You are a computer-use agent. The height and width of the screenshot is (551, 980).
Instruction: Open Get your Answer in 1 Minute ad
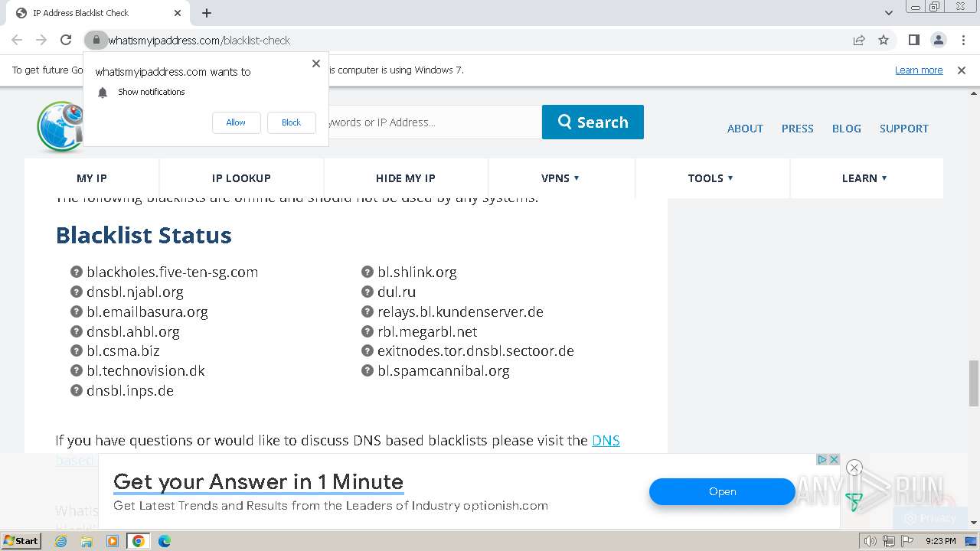point(258,482)
